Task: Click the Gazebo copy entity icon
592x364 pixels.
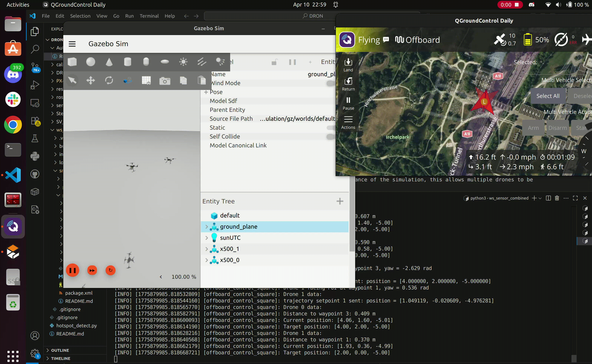Action: coord(183,80)
